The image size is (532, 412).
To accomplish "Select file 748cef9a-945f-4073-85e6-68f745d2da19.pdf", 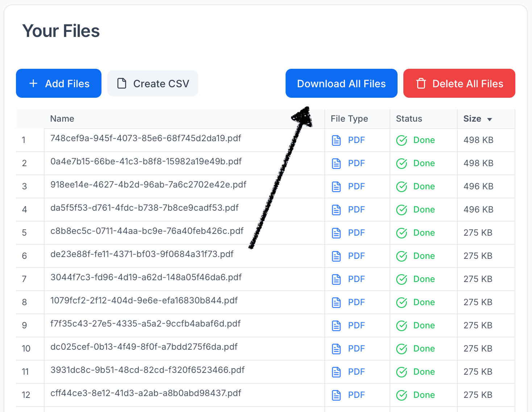I will pyautogui.click(x=146, y=138).
